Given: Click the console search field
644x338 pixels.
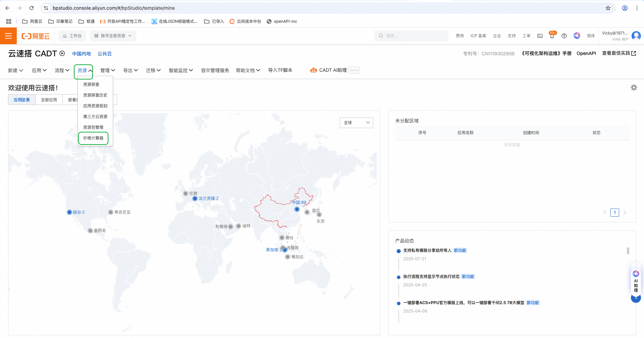Looking at the screenshot, I should (411, 36).
